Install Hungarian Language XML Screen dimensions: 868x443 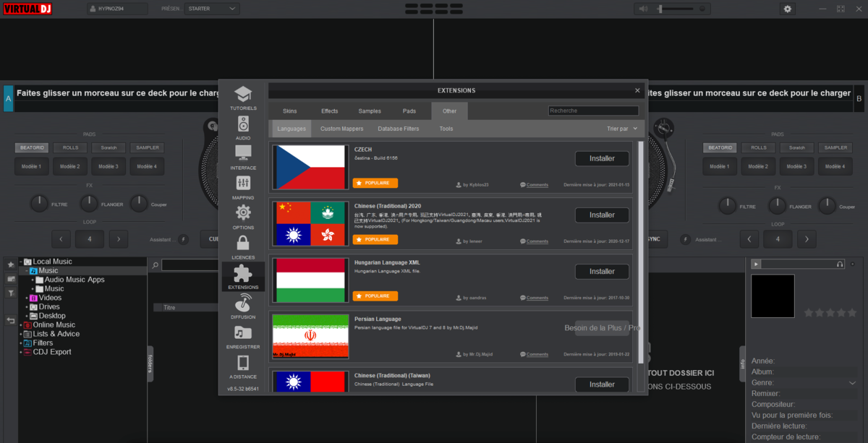point(602,271)
